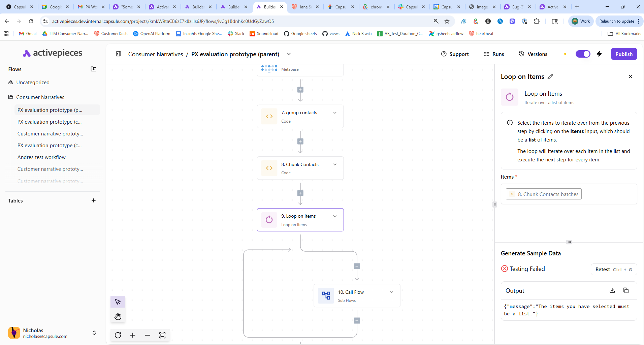
Task: Select the pointer cursor tool on canvas
Action: click(118, 302)
